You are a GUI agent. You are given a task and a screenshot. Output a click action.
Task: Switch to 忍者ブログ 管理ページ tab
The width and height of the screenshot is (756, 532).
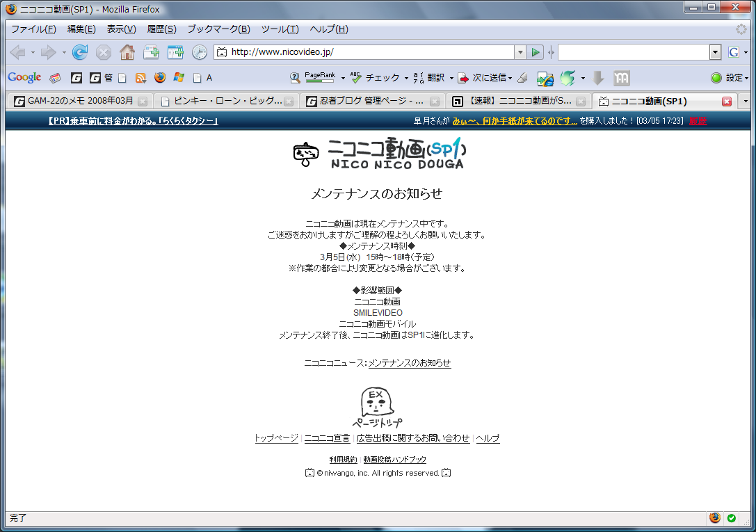(x=372, y=102)
